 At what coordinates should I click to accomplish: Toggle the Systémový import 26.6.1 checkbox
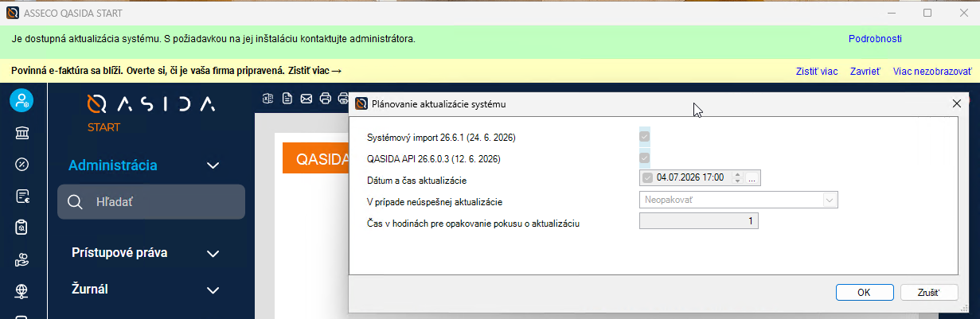[x=645, y=137]
